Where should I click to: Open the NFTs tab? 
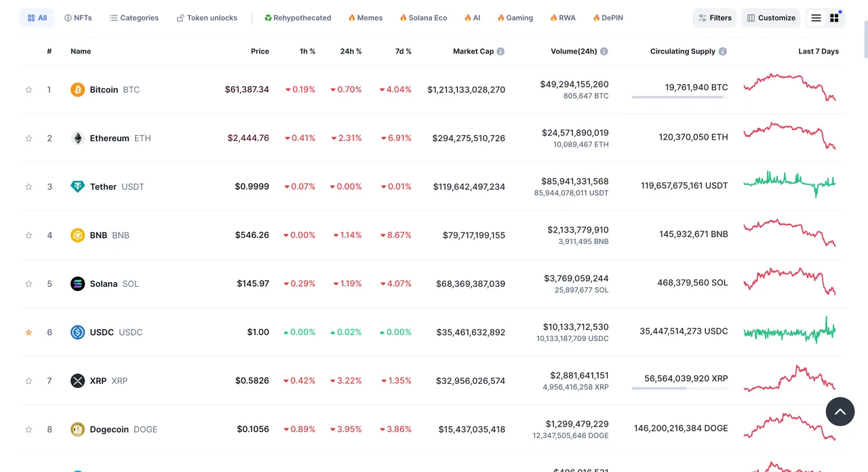tap(78, 18)
